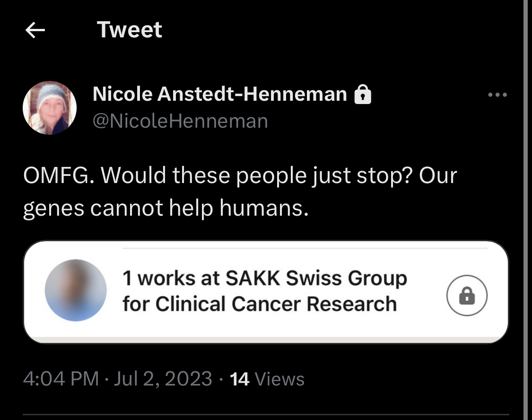Click the blurred avatar in the embedded card
This screenshot has height=420, width=532.
point(76,290)
